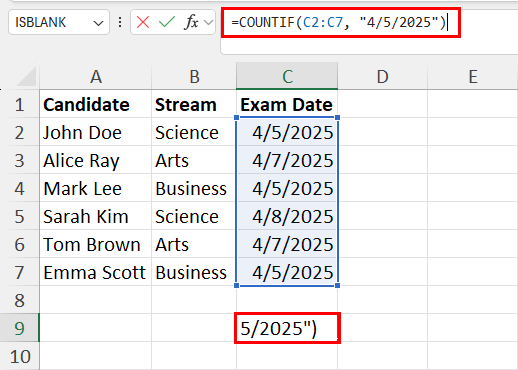Viewport: 518px width, 370px height.
Task: Click Business in Mark Lee's row
Action: [194, 188]
